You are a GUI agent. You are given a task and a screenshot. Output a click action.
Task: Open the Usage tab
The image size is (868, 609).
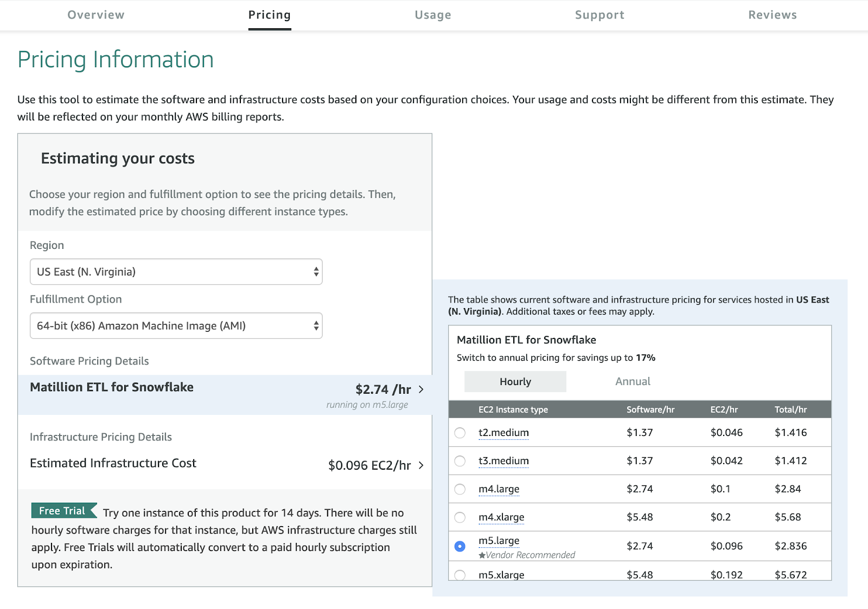(x=433, y=15)
